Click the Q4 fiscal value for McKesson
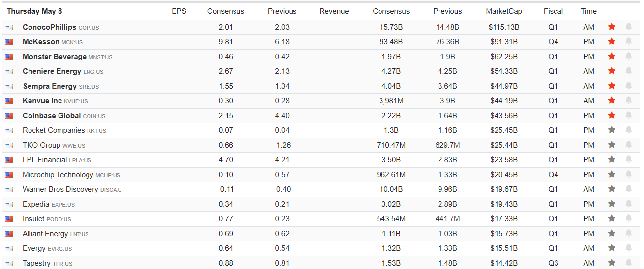The height and width of the screenshot is (269, 644). click(x=554, y=42)
